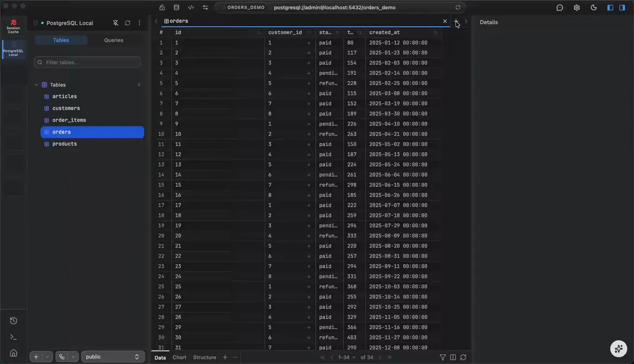This screenshot has height=364, width=634.
Task: Go to previous tab chevron
Action: tap(156, 21)
